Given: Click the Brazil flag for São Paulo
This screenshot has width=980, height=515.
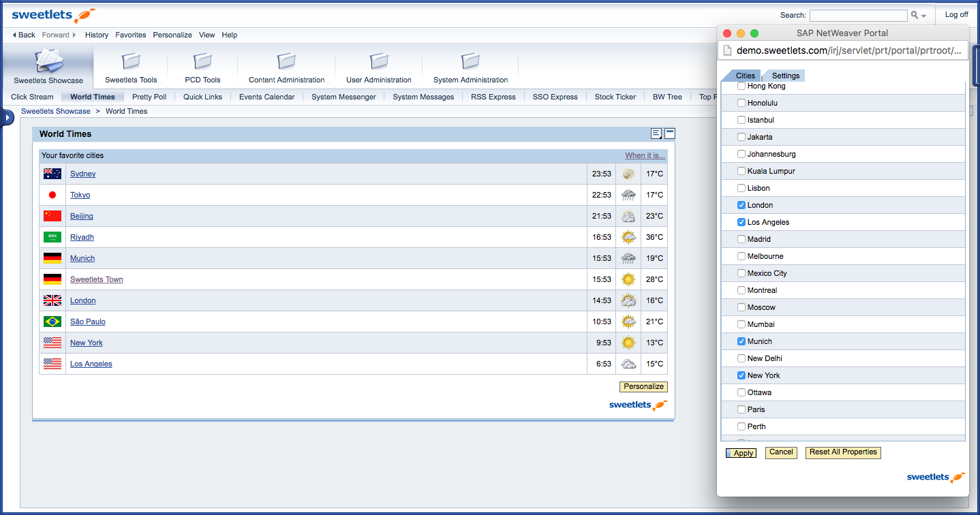Looking at the screenshot, I should click(x=52, y=322).
